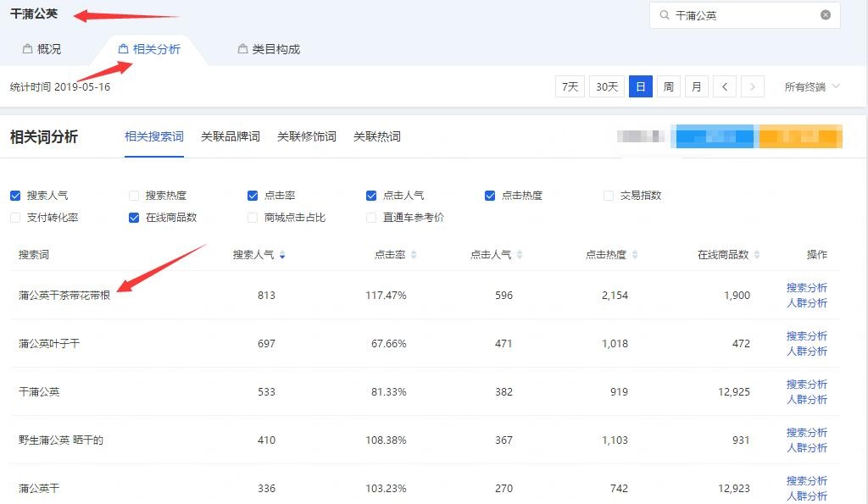The image size is (868, 504).
Task: Uncheck the 在线商品数 checkbox
Action: 134,218
